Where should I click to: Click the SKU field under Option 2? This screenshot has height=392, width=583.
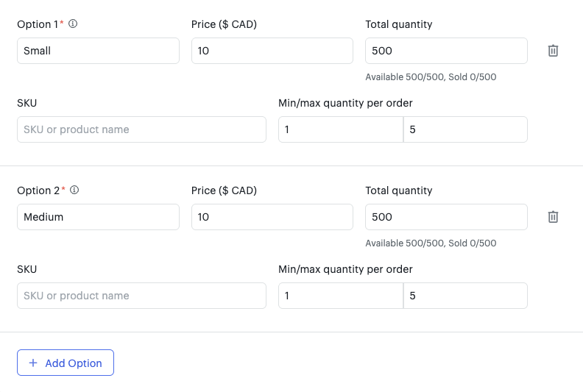(x=141, y=296)
